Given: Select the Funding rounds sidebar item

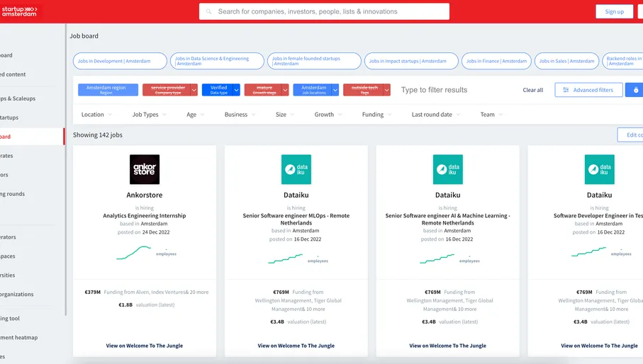Looking at the screenshot, I should point(12,193).
